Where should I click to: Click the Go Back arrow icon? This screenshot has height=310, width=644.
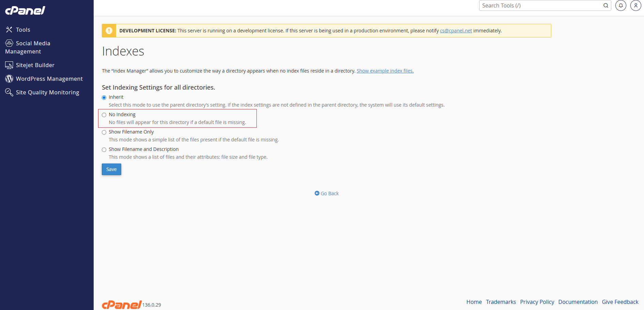317,193
